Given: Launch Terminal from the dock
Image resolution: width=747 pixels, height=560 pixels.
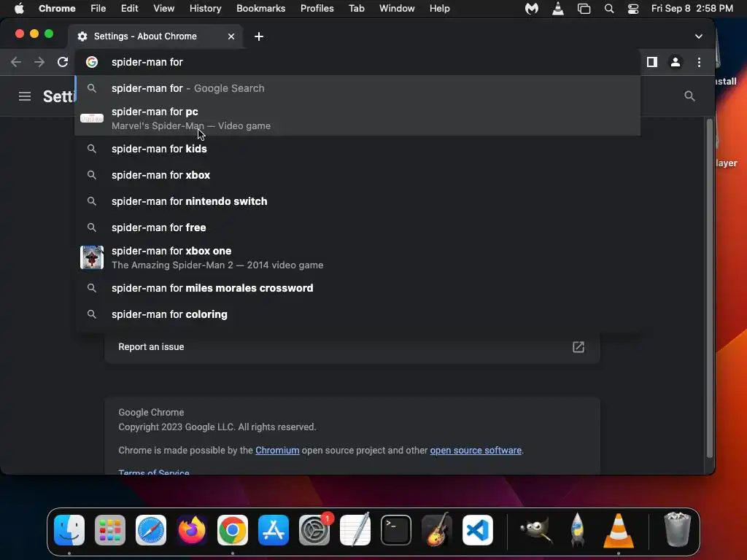Looking at the screenshot, I should point(396,530).
